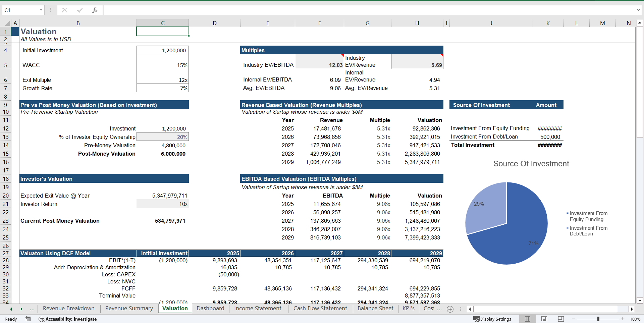Screen dimensions: 644x324
Task: Select row 13 header
Action: coord(6,137)
